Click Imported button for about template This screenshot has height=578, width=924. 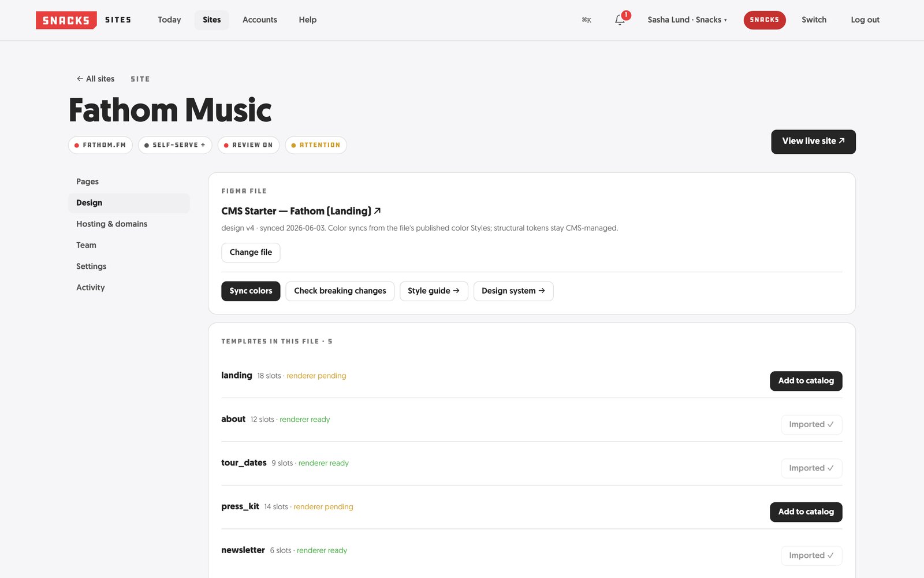coord(811,425)
